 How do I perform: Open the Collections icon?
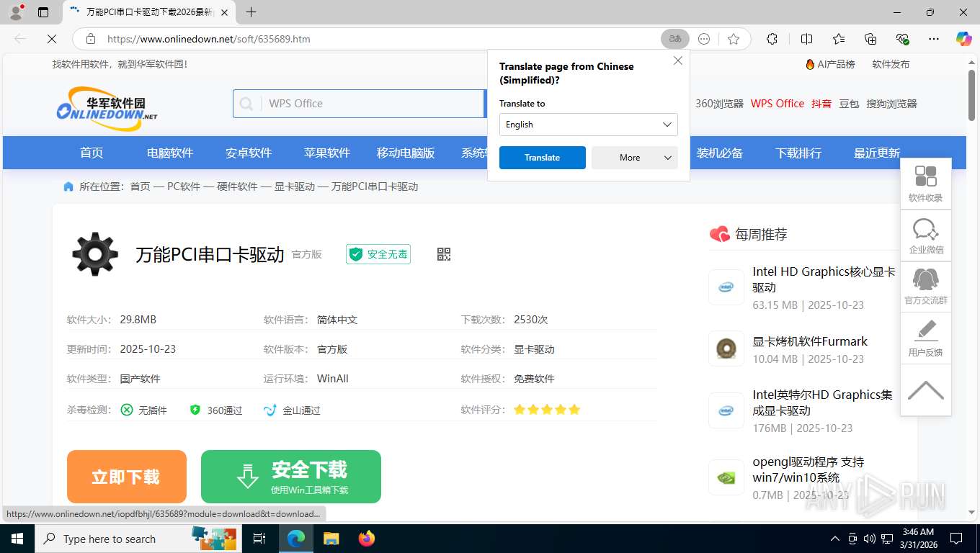pyautogui.click(x=870, y=39)
